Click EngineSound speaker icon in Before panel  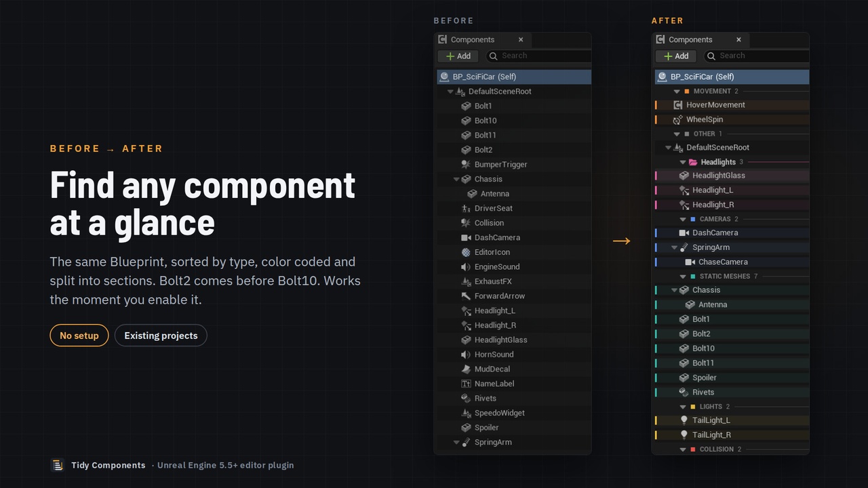466,267
